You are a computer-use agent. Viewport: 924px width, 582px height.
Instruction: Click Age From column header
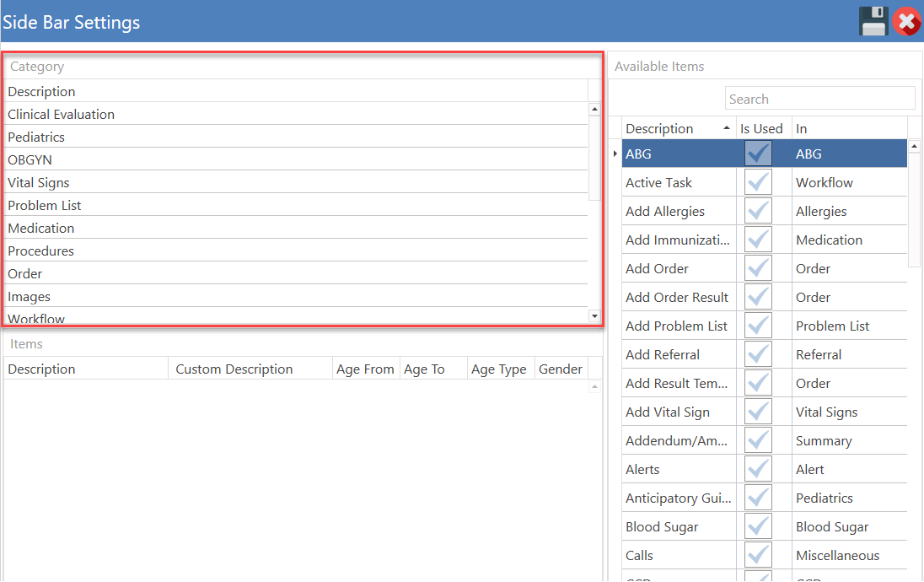coord(366,369)
